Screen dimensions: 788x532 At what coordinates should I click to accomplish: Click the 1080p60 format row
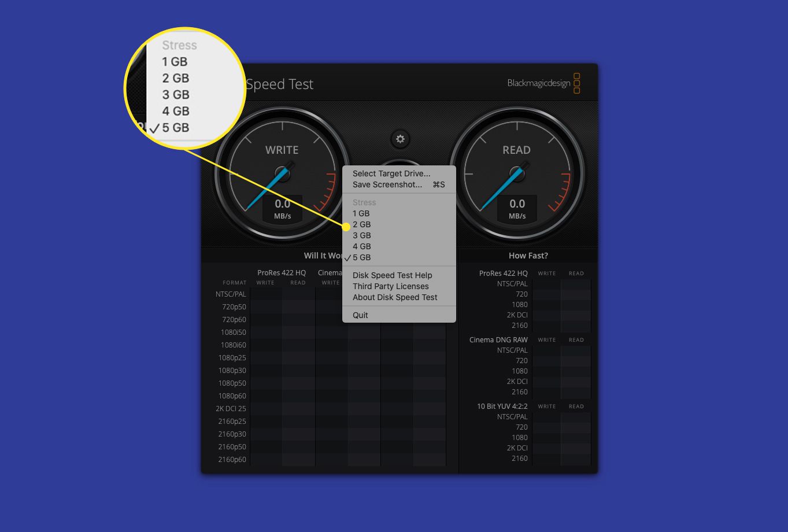coord(232,396)
